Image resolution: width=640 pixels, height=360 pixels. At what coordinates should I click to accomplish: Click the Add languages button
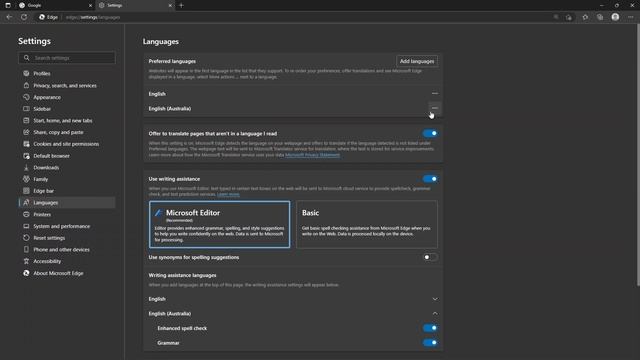tap(417, 61)
